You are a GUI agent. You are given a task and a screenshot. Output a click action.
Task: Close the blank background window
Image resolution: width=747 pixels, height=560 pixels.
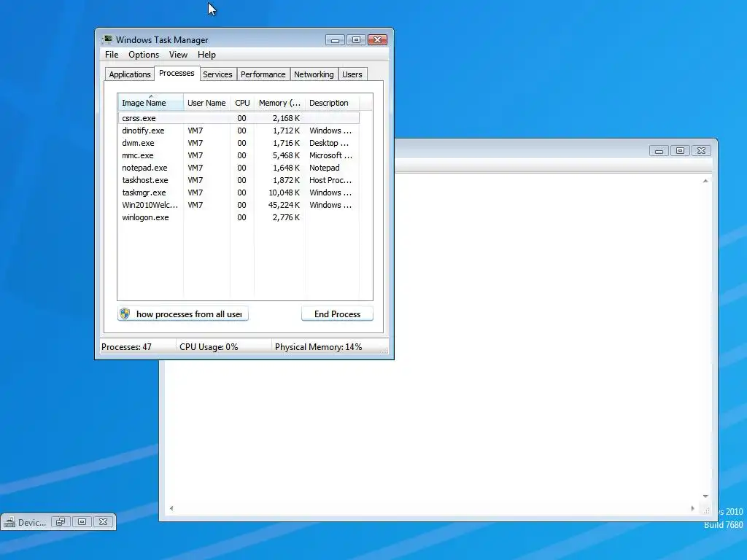(701, 150)
